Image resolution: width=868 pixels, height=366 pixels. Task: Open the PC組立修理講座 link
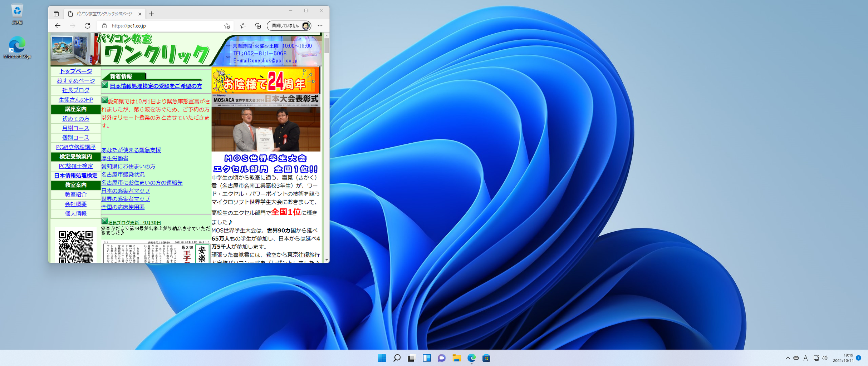[x=76, y=147]
